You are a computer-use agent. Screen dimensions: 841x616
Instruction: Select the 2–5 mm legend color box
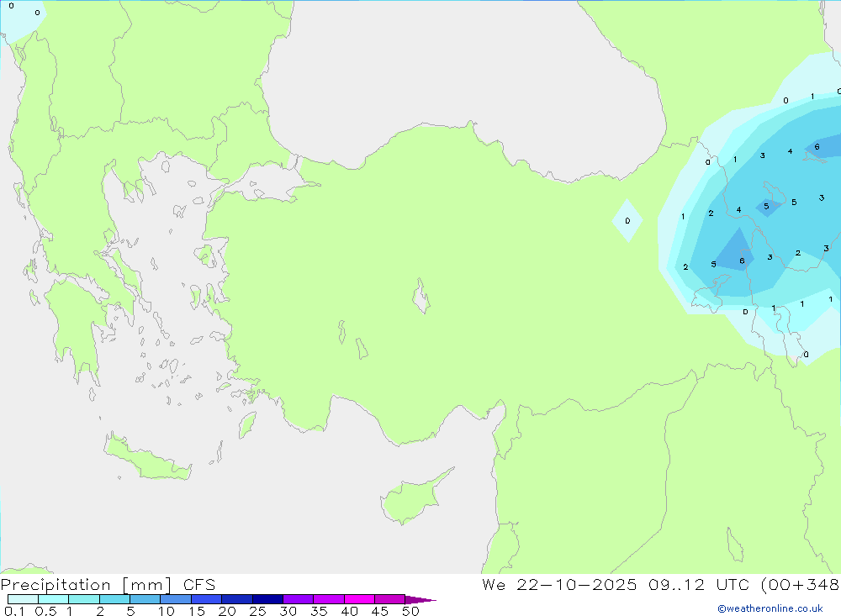[114, 599]
